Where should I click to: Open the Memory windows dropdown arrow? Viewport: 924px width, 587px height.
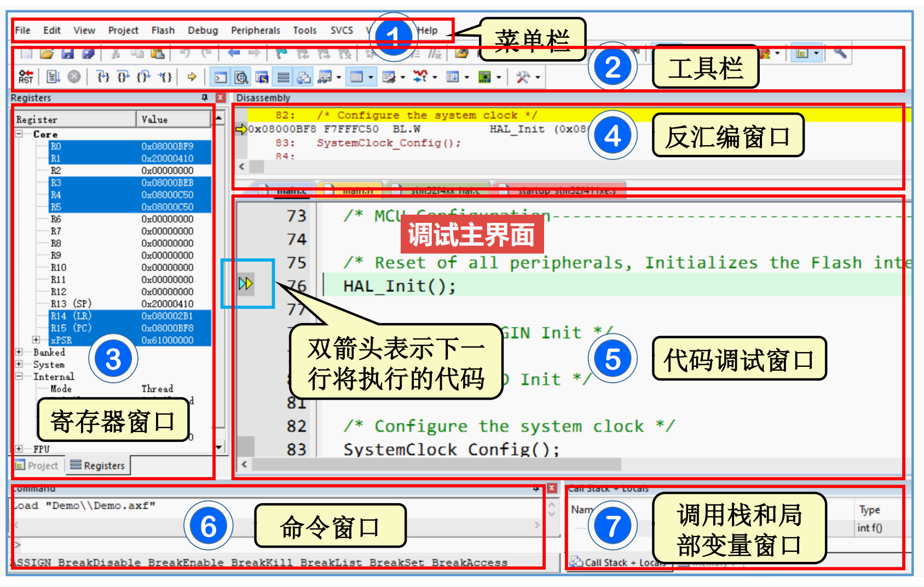click(x=371, y=77)
